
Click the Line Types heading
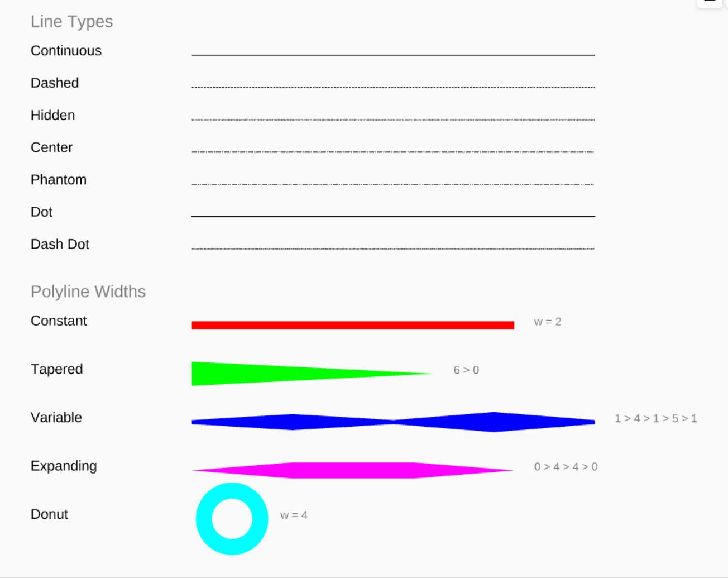[72, 22]
